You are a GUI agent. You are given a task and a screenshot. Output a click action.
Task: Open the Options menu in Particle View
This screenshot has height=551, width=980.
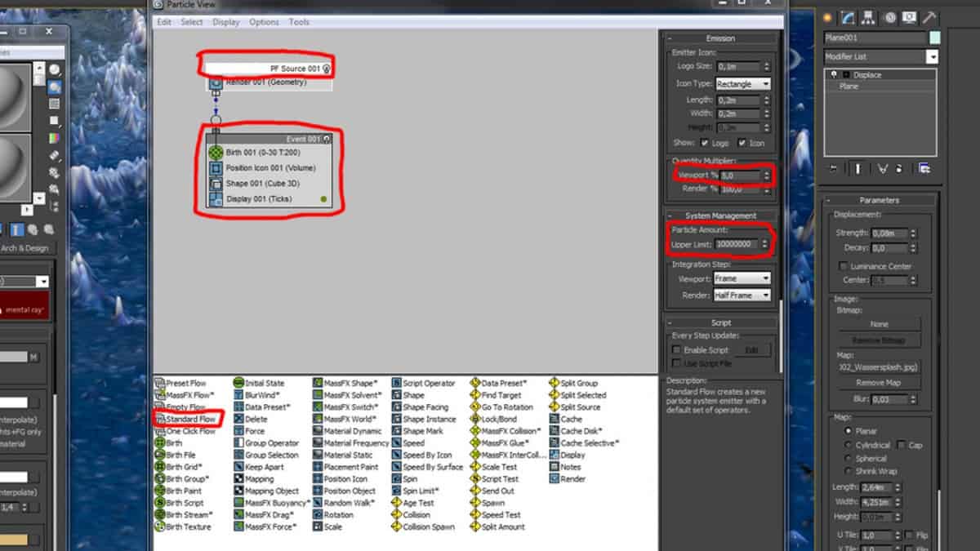tap(264, 22)
